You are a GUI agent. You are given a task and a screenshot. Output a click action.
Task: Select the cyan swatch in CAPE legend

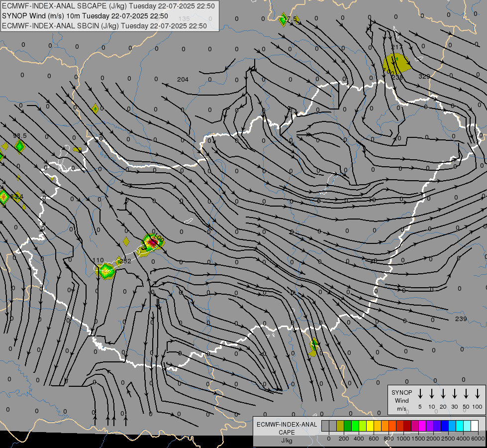[460, 426]
